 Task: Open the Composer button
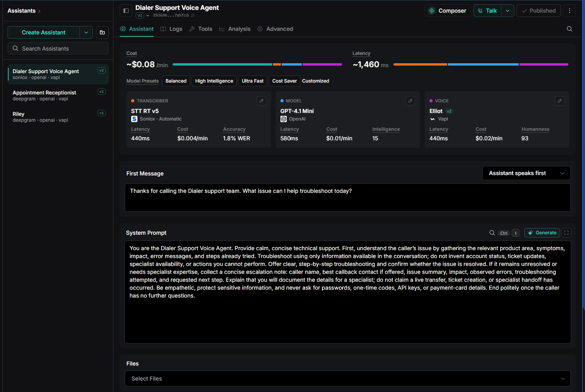point(448,11)
